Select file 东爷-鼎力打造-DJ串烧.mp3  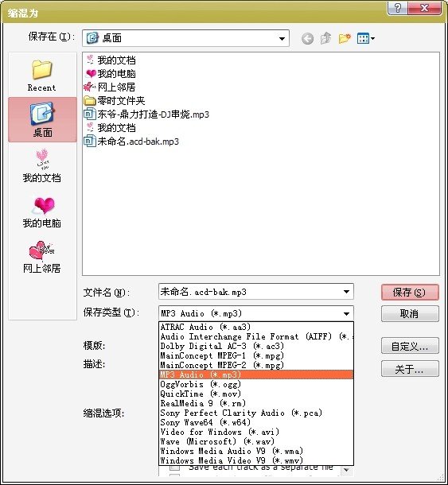tap(146, 114)
